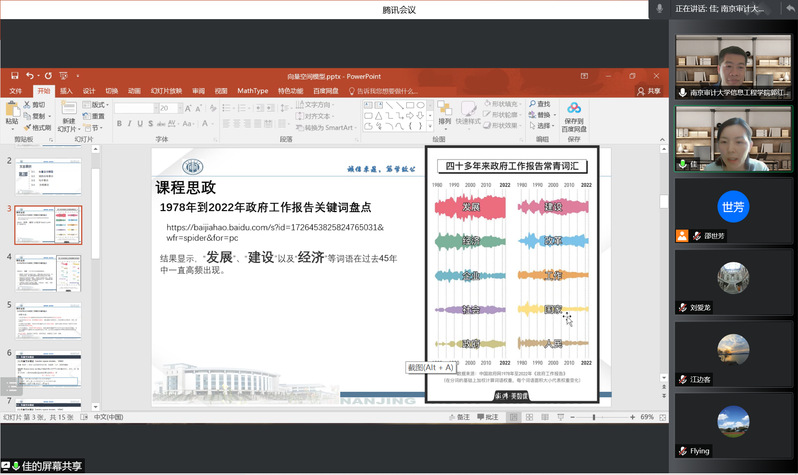
Task: Click the Save icon in quick access toolbar
Action: [17, 76]
